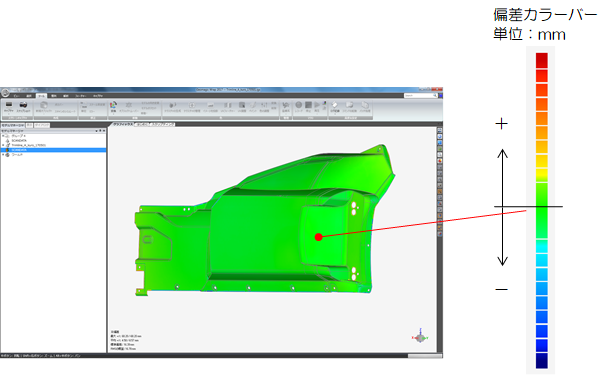Click the top dark red segment of the deviation color bar
Image resolution: width=605 pixels, height=375 pixels.
(542, 61)
